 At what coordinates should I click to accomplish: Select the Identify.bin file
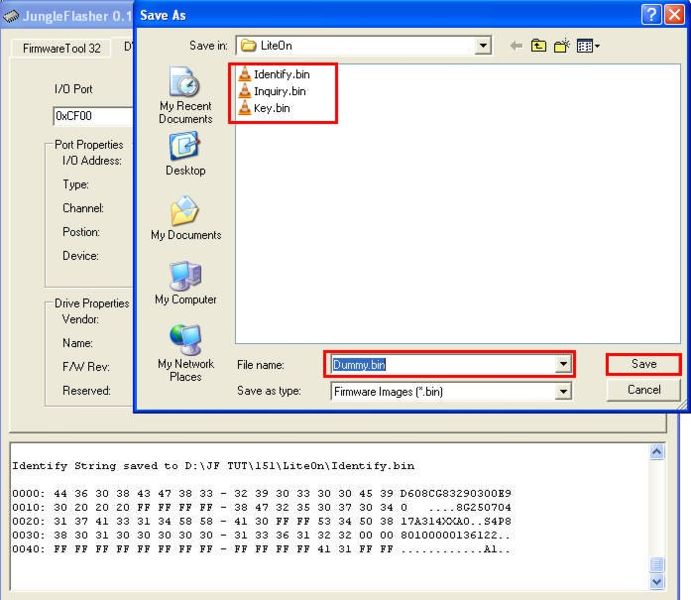274,74
